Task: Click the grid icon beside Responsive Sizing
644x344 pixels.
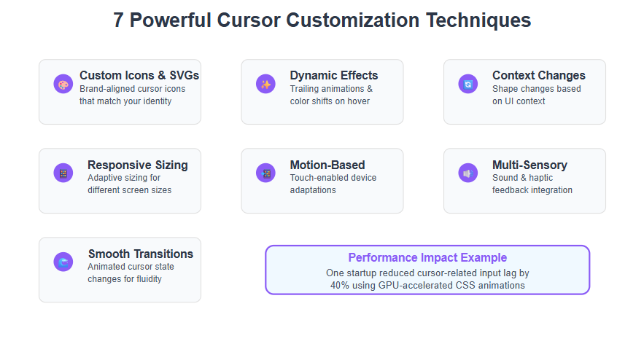Action: pyautogui.click(x=63, y=173)
